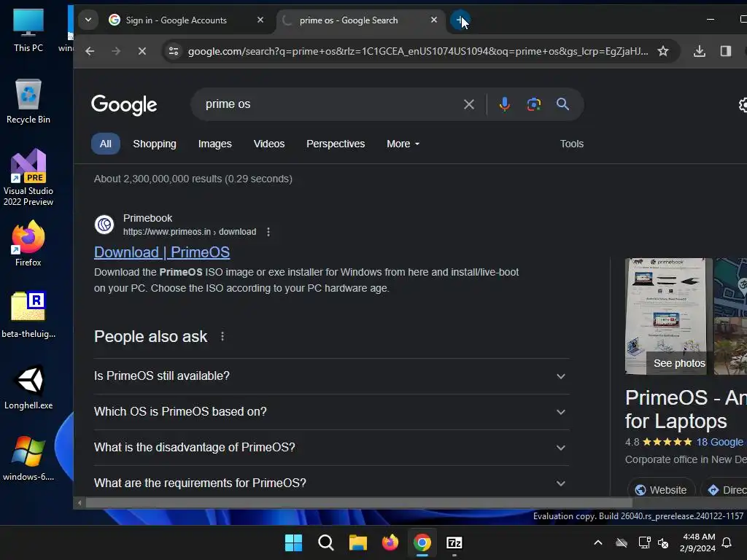
Task: Open See photos thumbnail
Action: (x=668, y=316)
